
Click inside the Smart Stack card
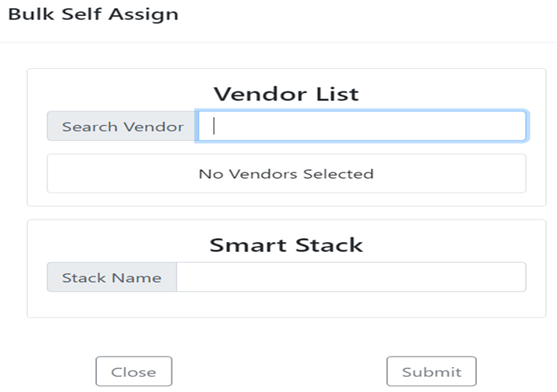pyautogui.click(x=287, y=269)
